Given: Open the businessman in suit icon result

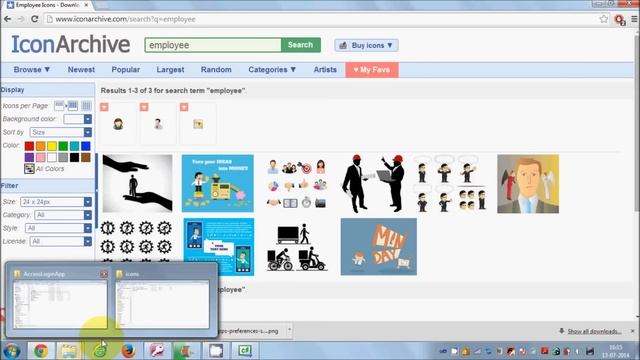Looking at the screenshot, I should coord(158,124).
